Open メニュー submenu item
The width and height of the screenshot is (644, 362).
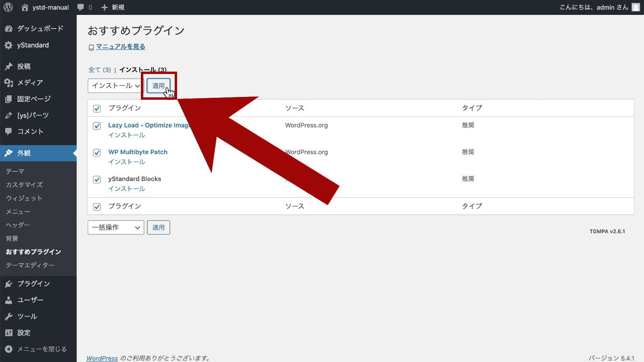pyautogui.click(x=18, y=212)
